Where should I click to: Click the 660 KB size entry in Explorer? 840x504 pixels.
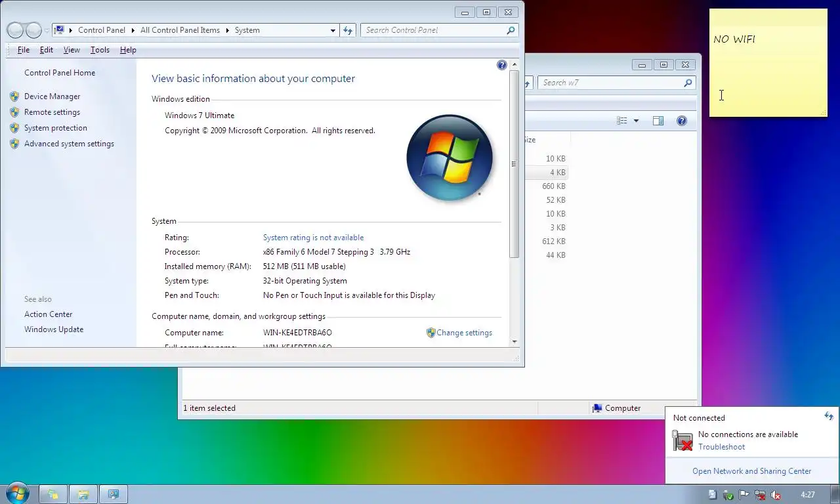pyautogui.click(x=554, y=186)
